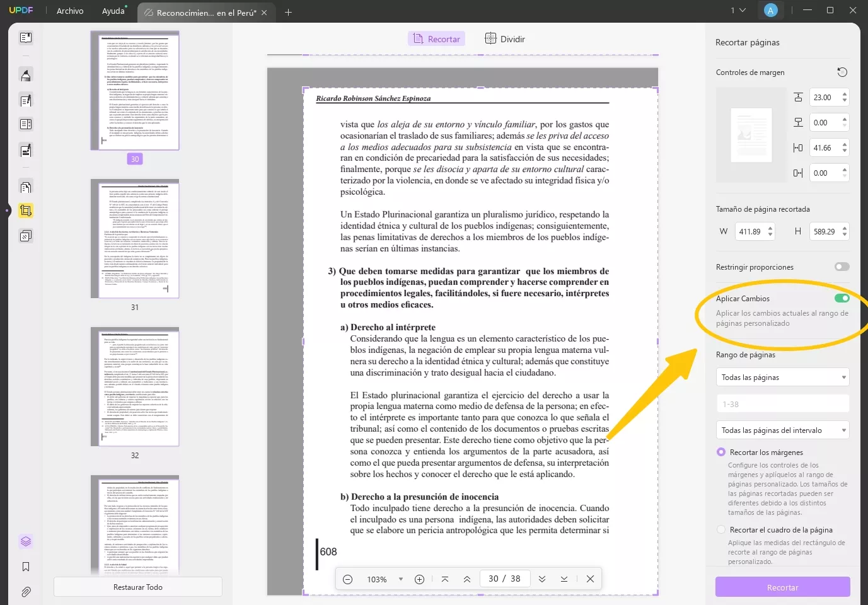
Task: Disable the Aplicar Cambios switch
Action: pos(842,298)
